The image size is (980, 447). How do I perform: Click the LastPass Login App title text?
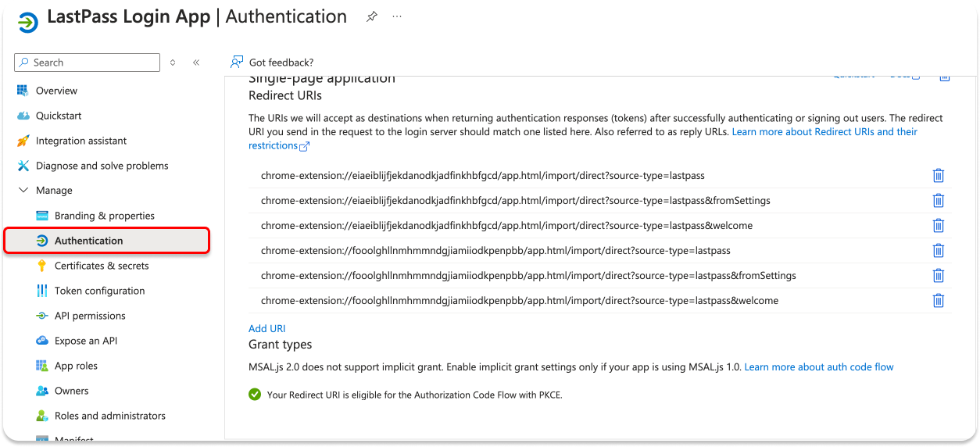click(129, 17)
